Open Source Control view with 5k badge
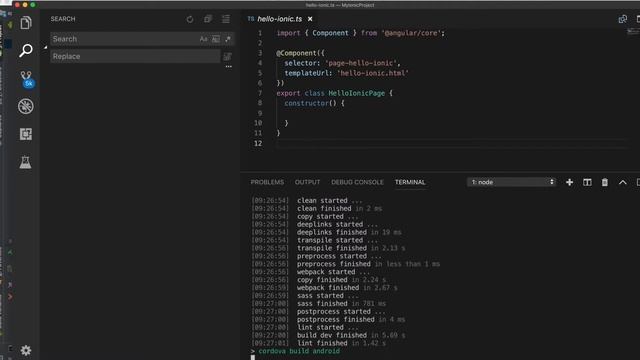This screenshot has height=360, width=640. click(26, 79)
